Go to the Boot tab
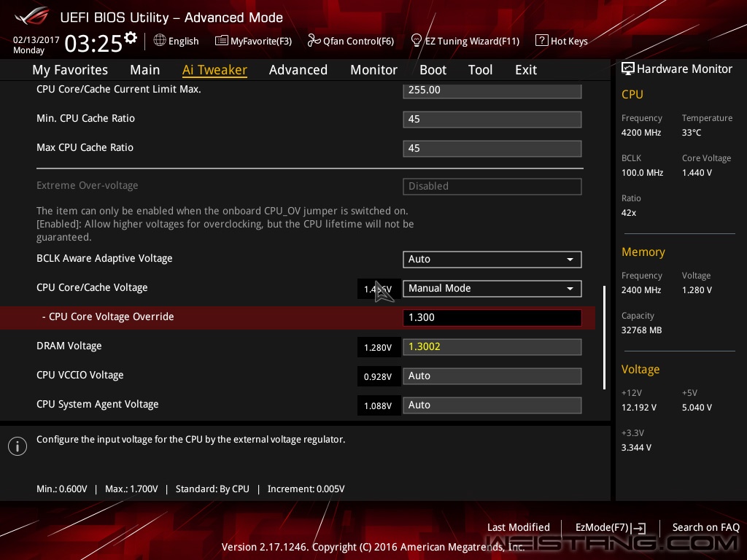Viewport: 747px width, 560px height. pyautogui.click(x=433, y=69)
